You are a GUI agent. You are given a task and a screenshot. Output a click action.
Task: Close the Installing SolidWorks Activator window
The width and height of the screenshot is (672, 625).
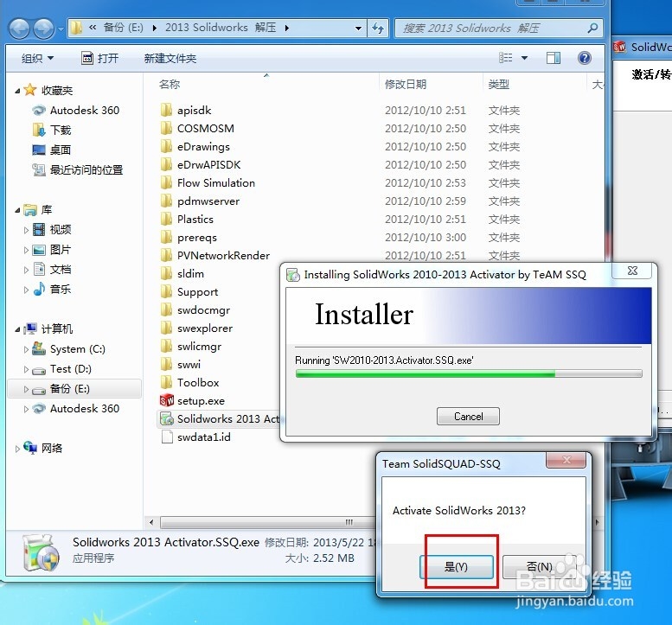632,271
